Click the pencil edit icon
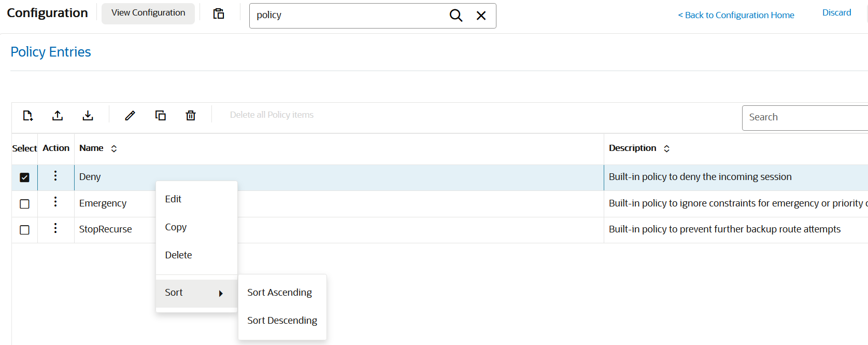 [130, 115]
